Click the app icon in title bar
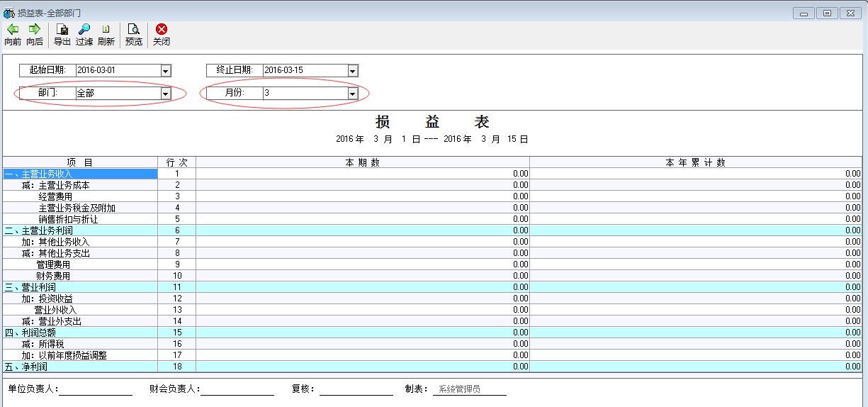868x407 pixels. tap(9, 13)
